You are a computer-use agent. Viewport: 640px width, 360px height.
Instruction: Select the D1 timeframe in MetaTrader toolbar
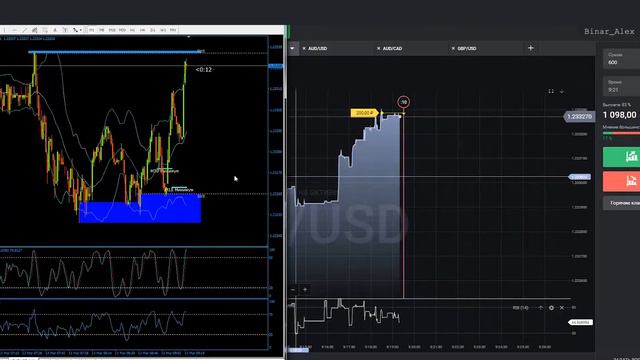(153, 30)
